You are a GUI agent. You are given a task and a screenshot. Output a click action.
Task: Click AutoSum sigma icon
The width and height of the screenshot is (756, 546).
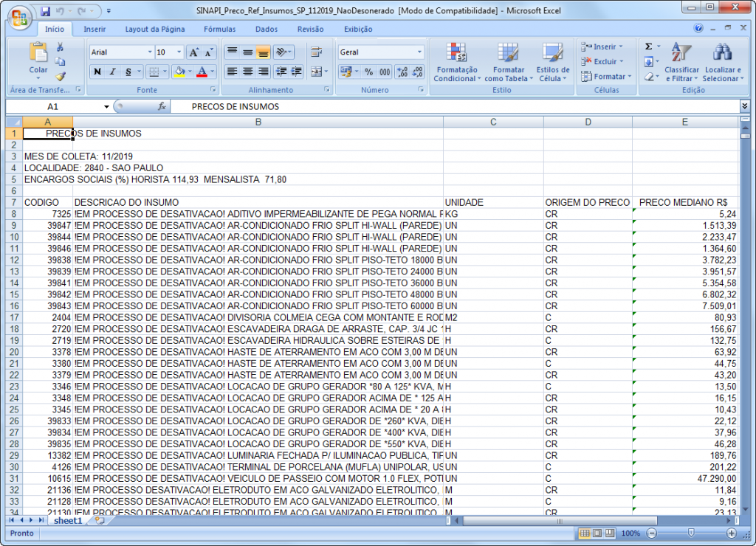click(x=649, y=46)
